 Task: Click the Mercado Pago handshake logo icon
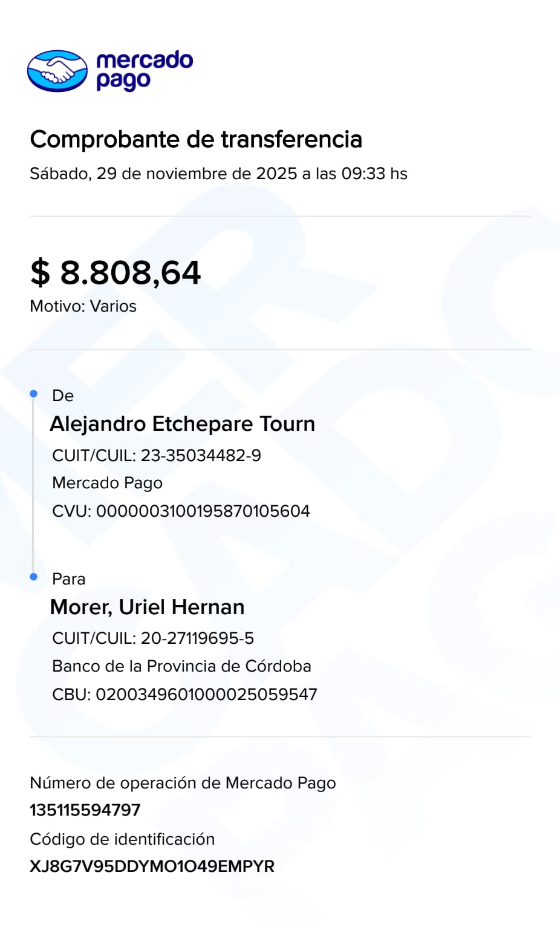click(57, 71)
